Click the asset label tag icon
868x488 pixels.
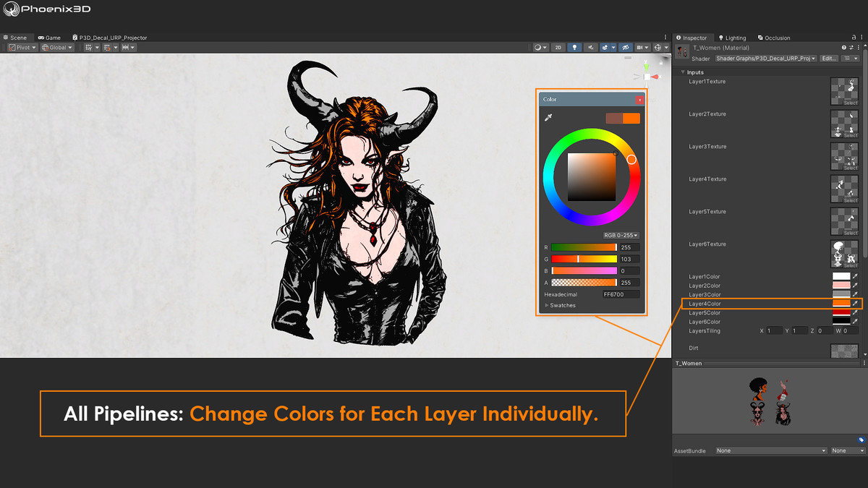tap(861, 440)
